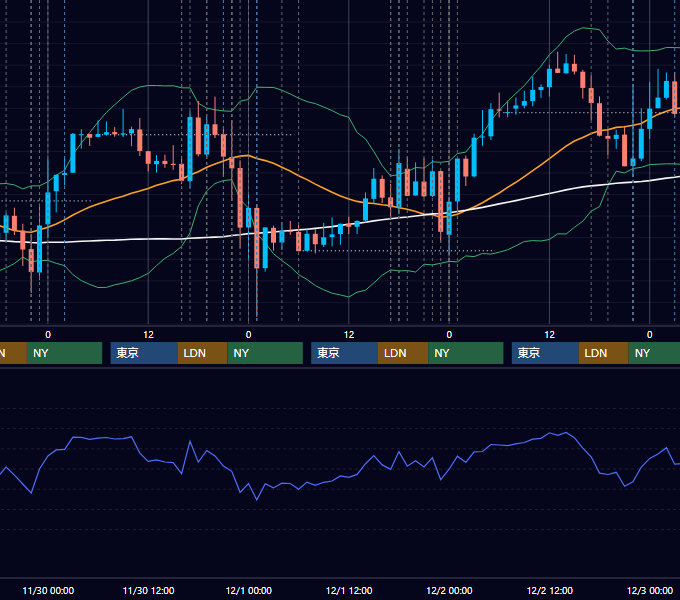The width and height of the screenshot is (680, 600).
Task: Select the NY session block above 12/2 00:00
Action: 466,353
